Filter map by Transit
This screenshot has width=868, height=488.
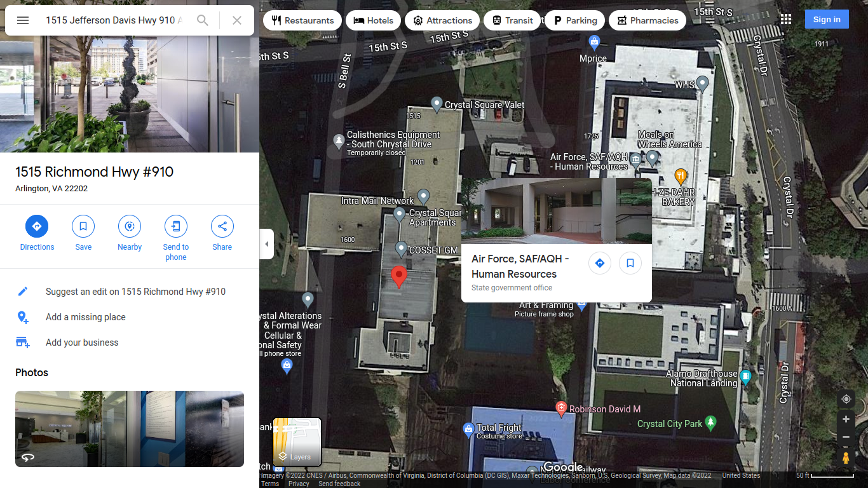(x=512, y=20)
